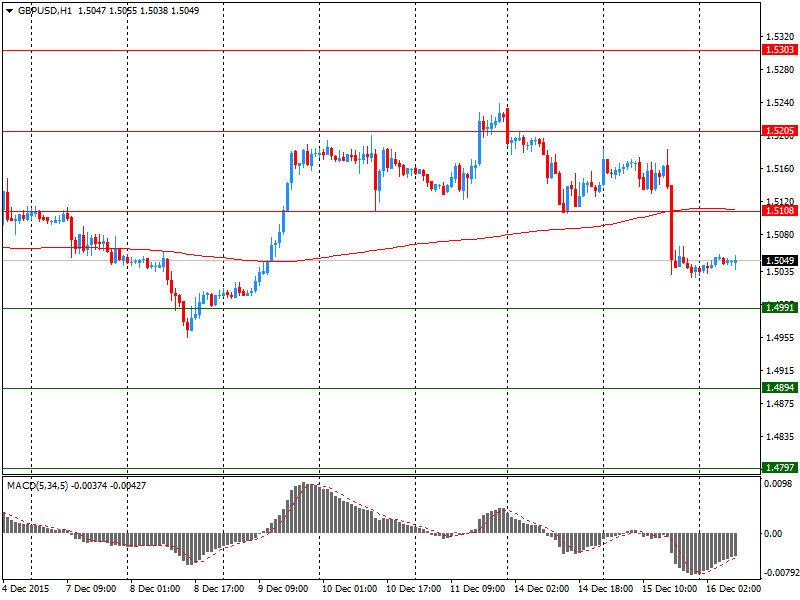Click the 14 Dec 02:00 time label
The width and height of the screenshot is (800, 600).
coord(541,589)
